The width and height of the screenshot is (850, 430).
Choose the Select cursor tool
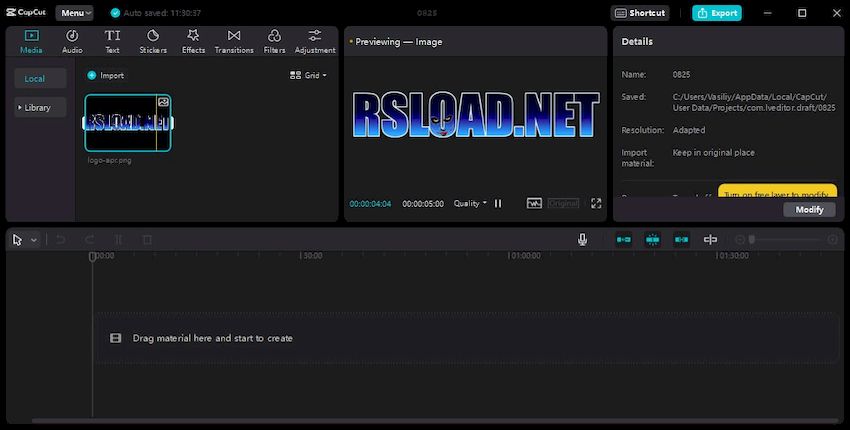(x=17, y=240)
